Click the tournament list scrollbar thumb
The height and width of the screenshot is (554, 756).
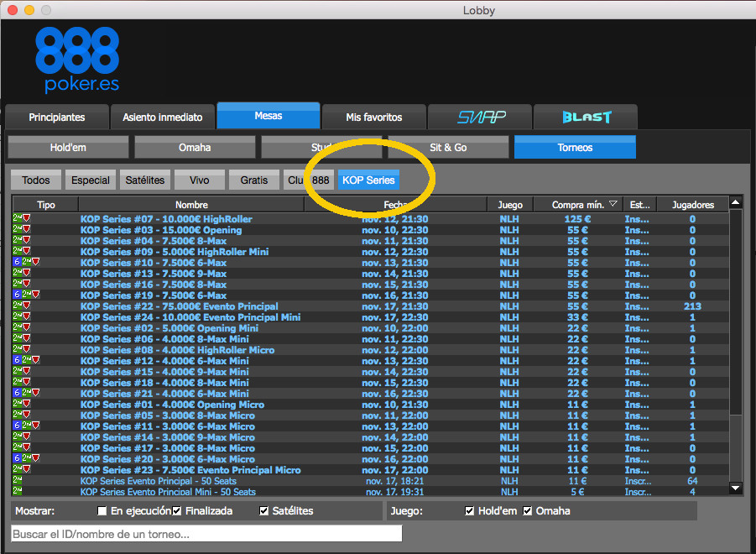(736, 311)
